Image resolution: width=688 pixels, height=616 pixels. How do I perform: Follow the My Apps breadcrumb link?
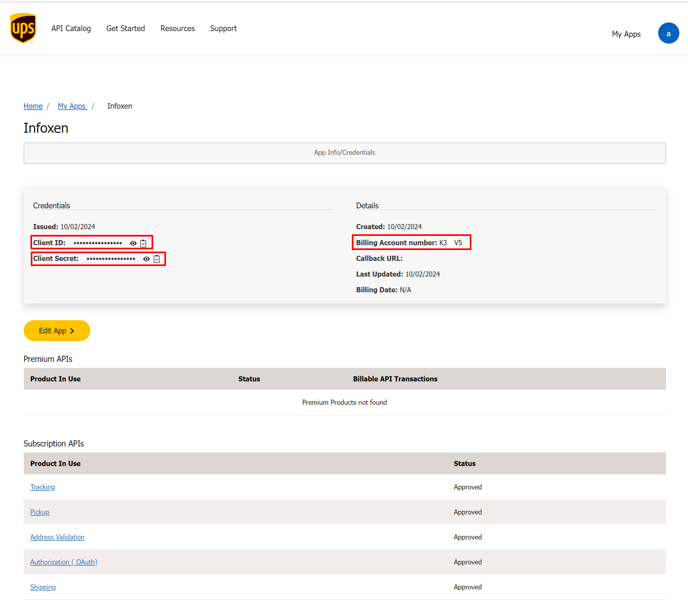(x=72, y=106)
